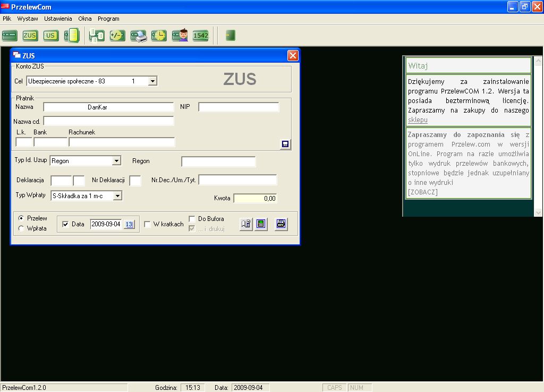The image size is (544, 392).
Task: Click the NIP input field
Action: click(x=239, y=107)
